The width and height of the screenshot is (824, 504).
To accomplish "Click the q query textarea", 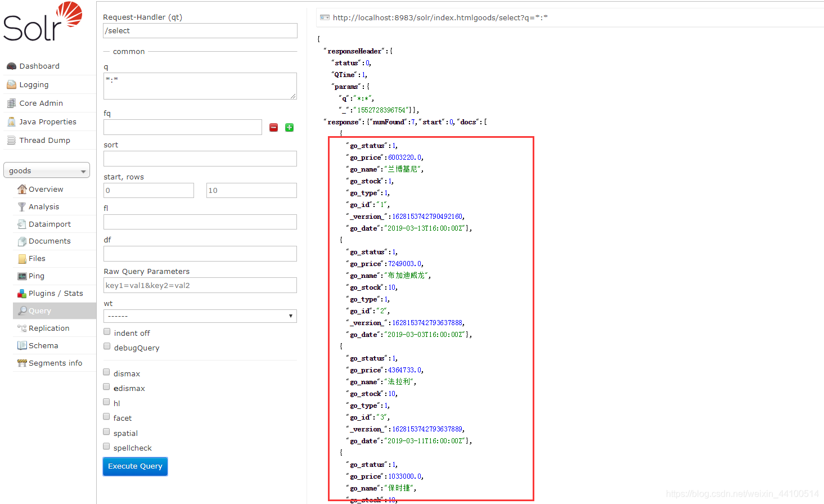I will point(200,86).
